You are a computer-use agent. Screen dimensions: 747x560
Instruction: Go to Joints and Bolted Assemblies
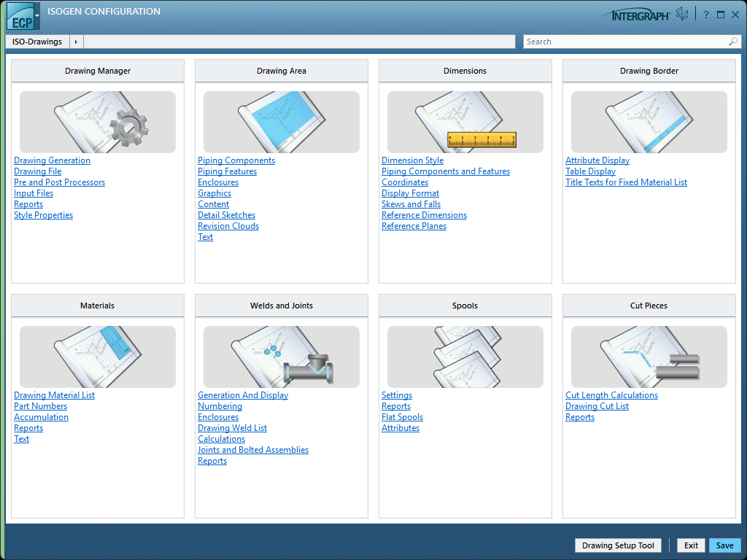253,450
